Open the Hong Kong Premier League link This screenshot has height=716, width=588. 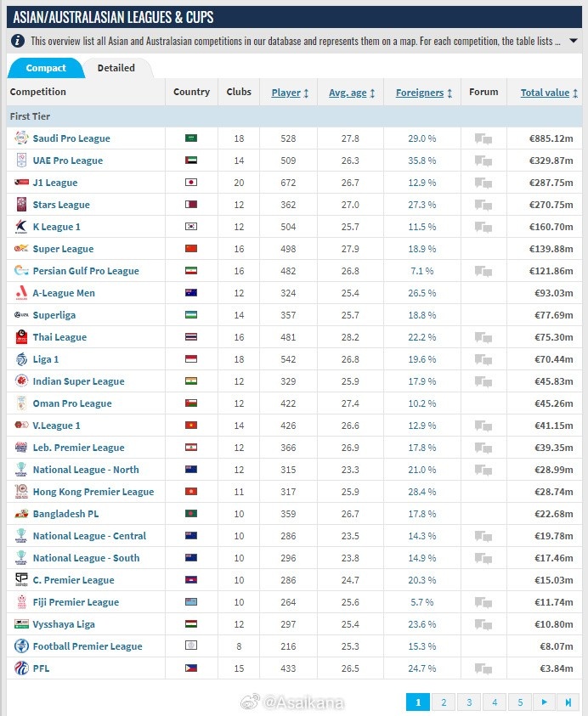click(93, 492)
